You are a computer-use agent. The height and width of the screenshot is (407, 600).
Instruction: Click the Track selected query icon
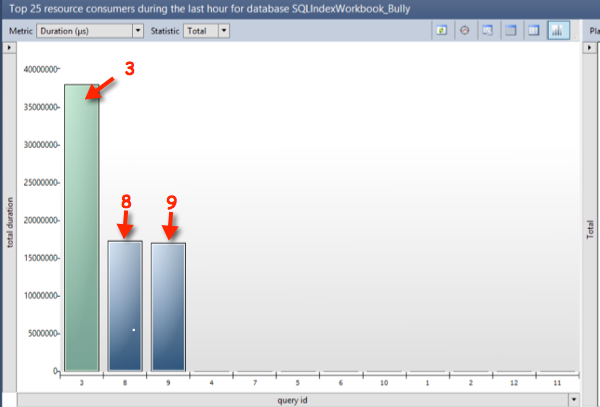pos(465,30)
